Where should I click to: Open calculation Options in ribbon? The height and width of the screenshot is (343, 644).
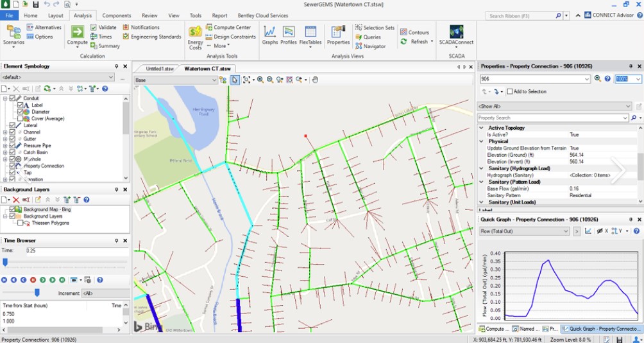pos(40,37)
